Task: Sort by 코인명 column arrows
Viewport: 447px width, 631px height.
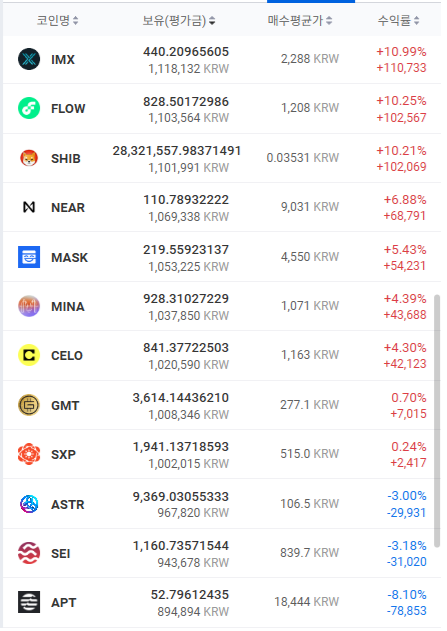Action: pyautogui.click(x=76, y=21)
